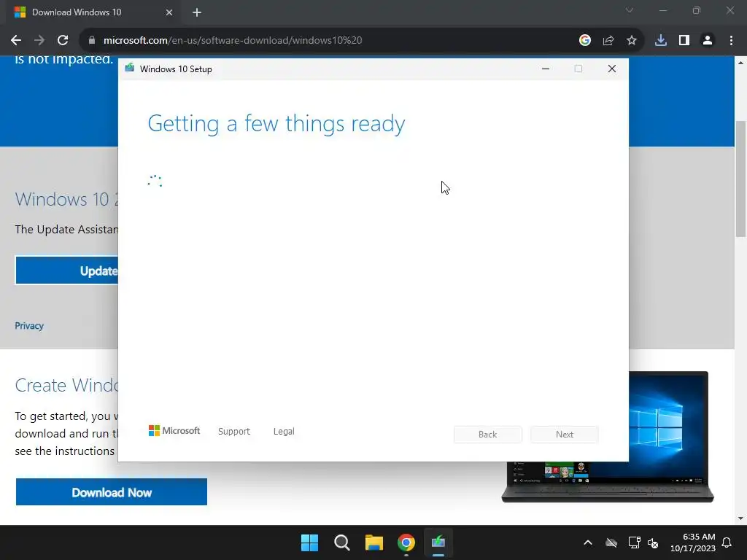Open notifications bell icon
Screen dimensions: 747x560
727,542
